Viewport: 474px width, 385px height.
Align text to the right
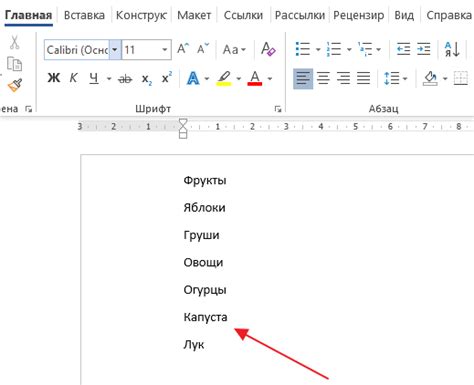tap(343, 79)
